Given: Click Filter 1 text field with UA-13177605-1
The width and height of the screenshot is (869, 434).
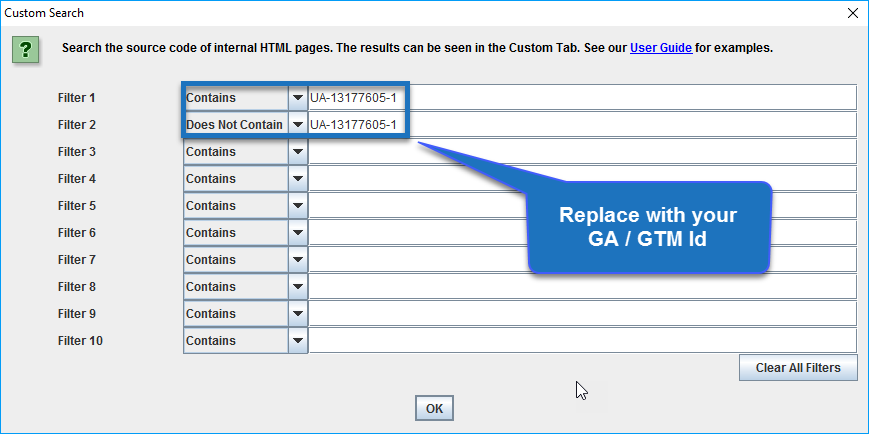Looking at the screenshot, I should 582,98.
